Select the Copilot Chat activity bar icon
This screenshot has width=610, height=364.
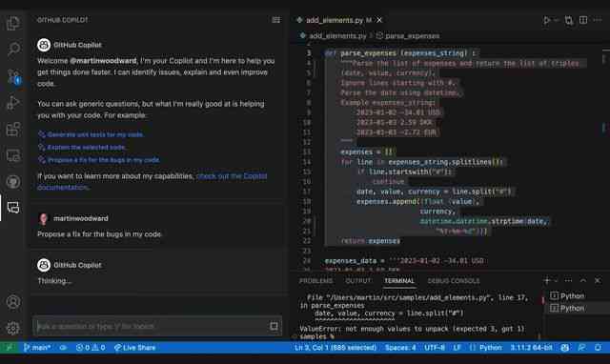point(13,208)
